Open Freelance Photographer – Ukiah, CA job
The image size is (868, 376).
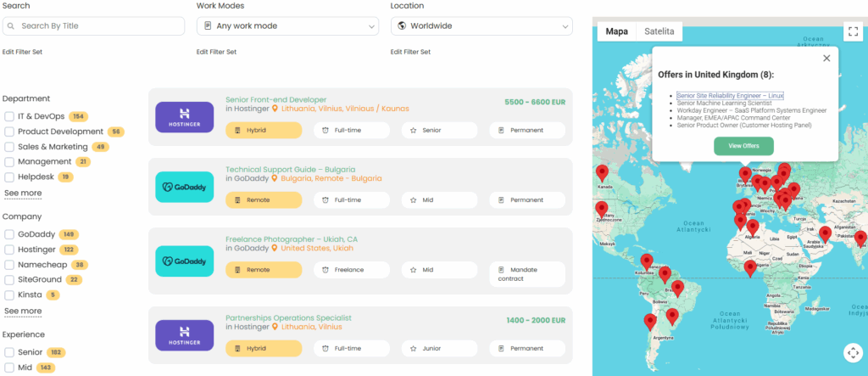[292, 239]
